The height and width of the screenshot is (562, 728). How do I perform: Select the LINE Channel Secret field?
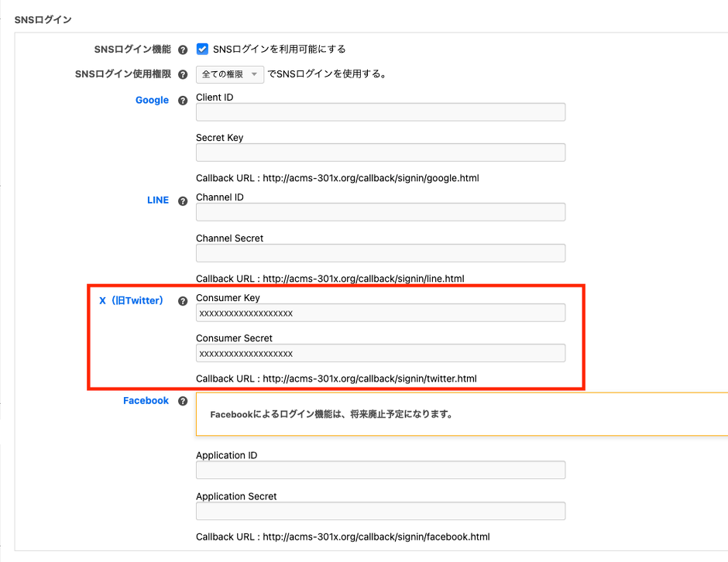[x=380, y=252]
